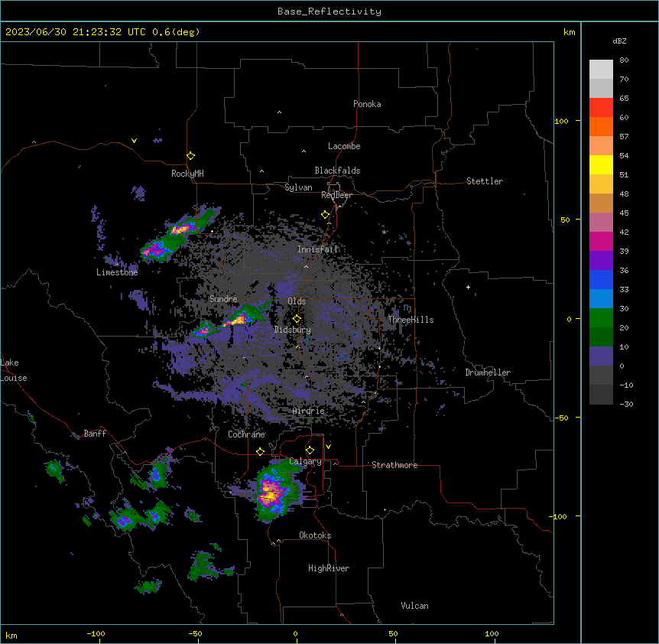Click the HighRiver city label

pyautogui.click(x=329, y=568)
